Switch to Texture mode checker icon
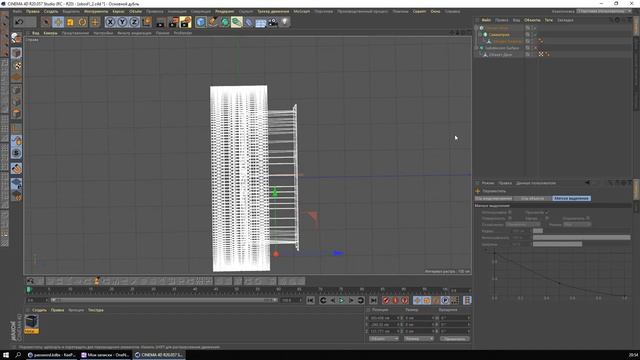This screenshot has height=360, width=640. (16, 65)
